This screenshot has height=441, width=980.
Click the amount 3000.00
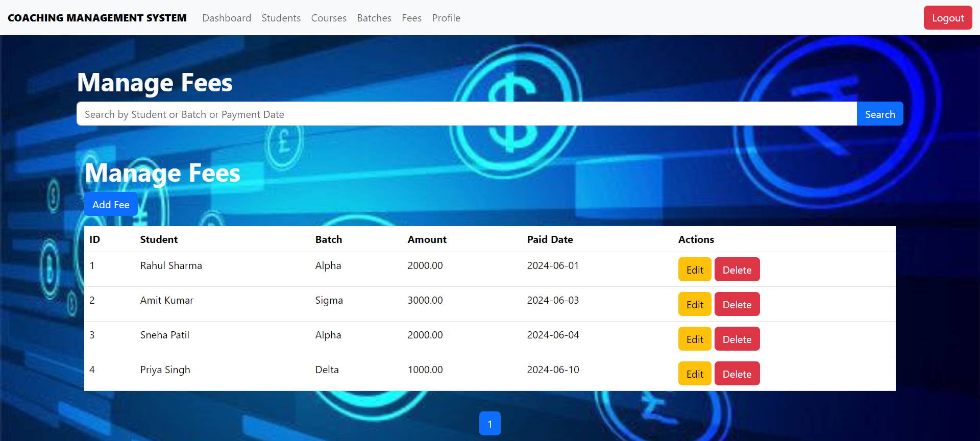coord(425,300)
